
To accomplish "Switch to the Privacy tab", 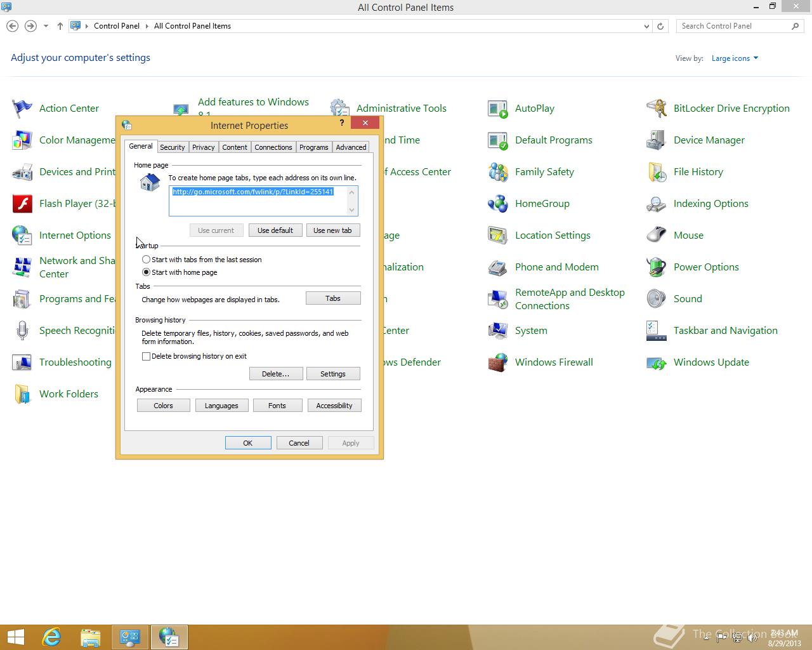I will [x=204, y=147].
